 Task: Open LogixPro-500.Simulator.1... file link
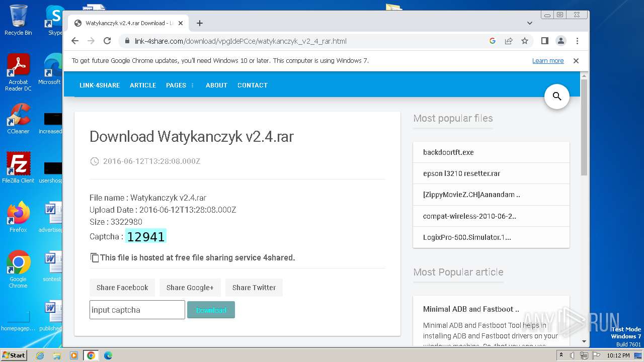pos(467,237)
